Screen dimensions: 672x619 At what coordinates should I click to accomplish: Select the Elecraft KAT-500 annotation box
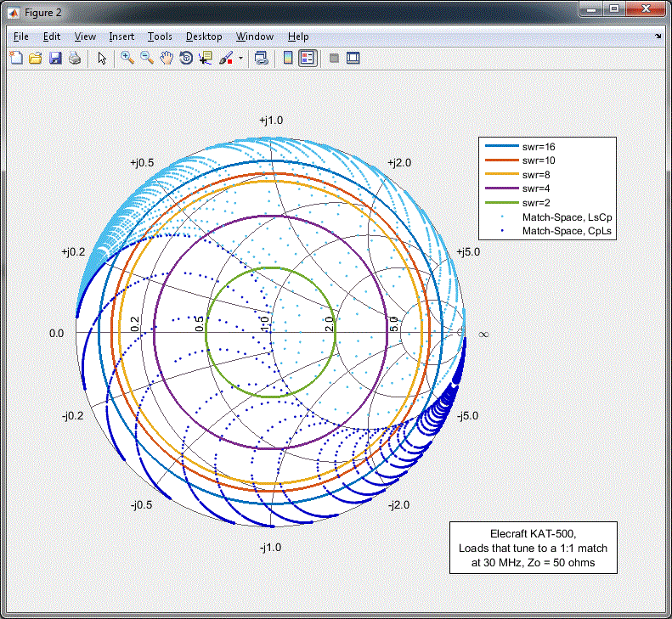point(534,548)
